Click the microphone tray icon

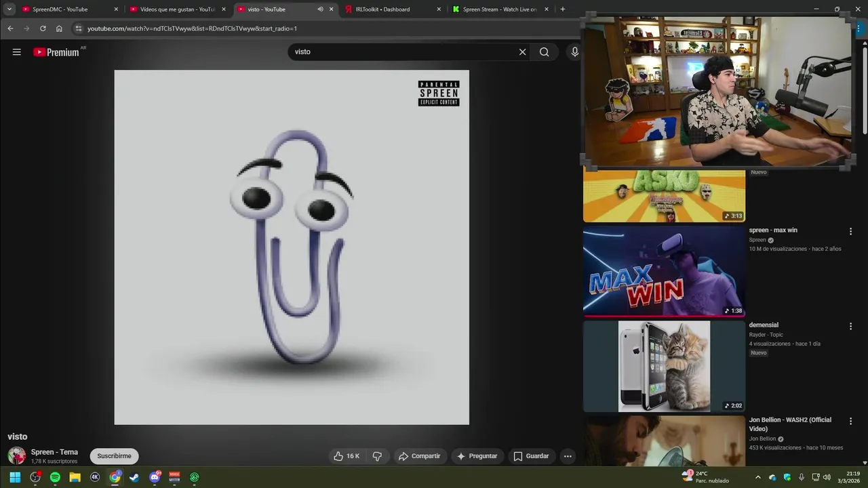tap(801, 477)
